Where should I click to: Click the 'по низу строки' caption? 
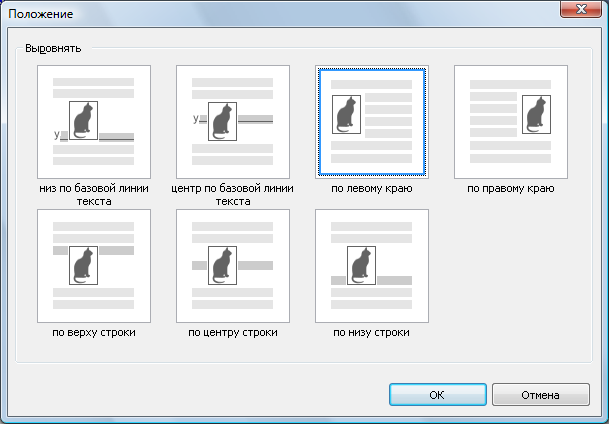point(371,332)
